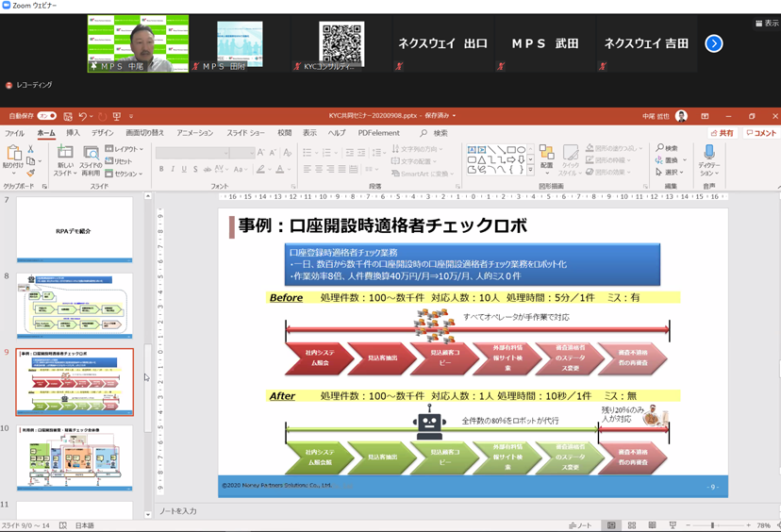Open the Arrange (配置) tool
The width and height of the screenshot is (781, 532).
[x=546, y=158]
